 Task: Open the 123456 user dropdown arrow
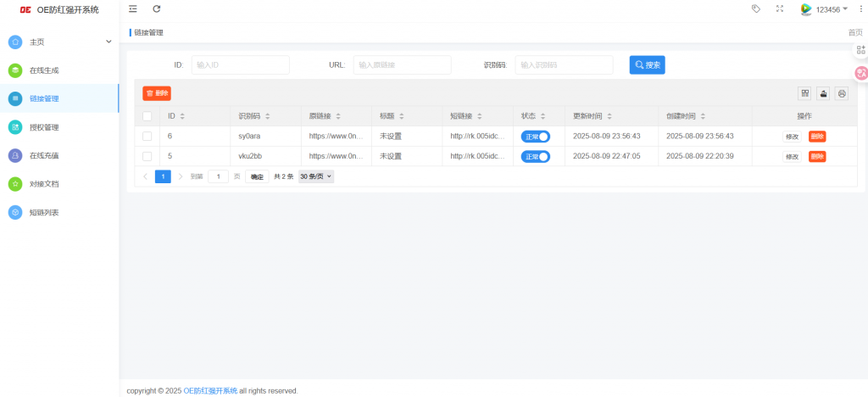pyautogui.click(x=845, y=8)
